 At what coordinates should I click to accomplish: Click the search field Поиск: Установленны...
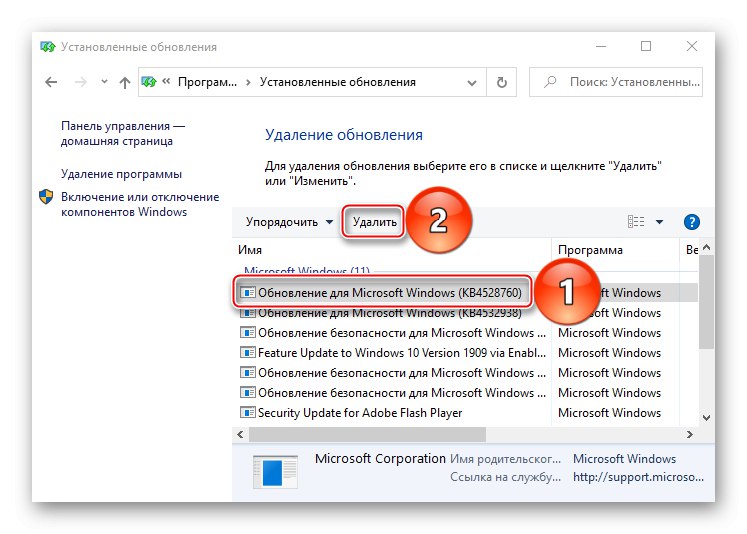point(616,82)
